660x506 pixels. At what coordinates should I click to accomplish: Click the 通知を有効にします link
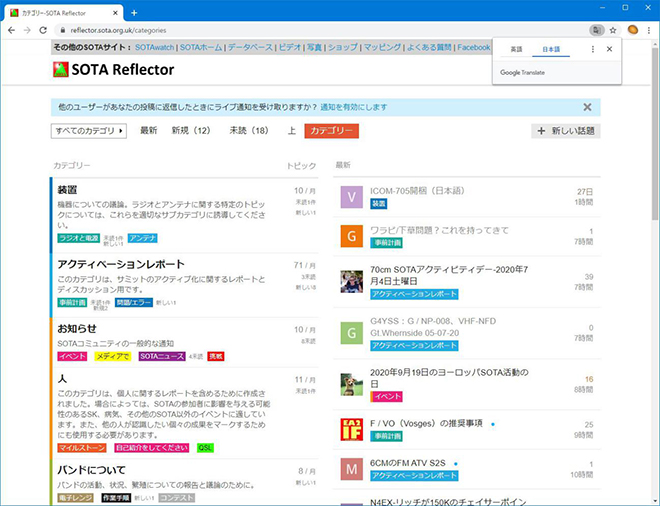pos(354,107)
